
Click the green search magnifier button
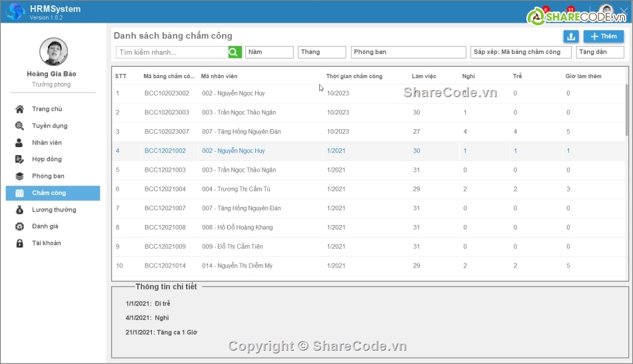pyautogui.click(x=235, y=52)
